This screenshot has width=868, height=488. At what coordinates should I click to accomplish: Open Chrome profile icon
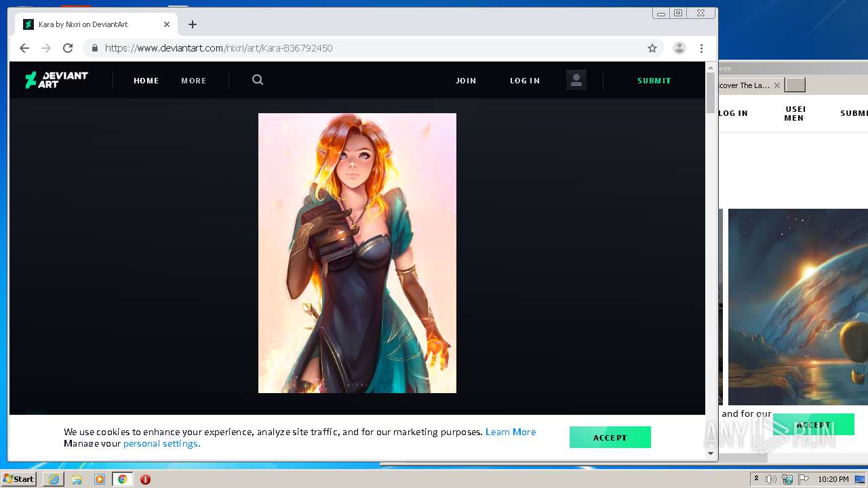click(679, 48)
